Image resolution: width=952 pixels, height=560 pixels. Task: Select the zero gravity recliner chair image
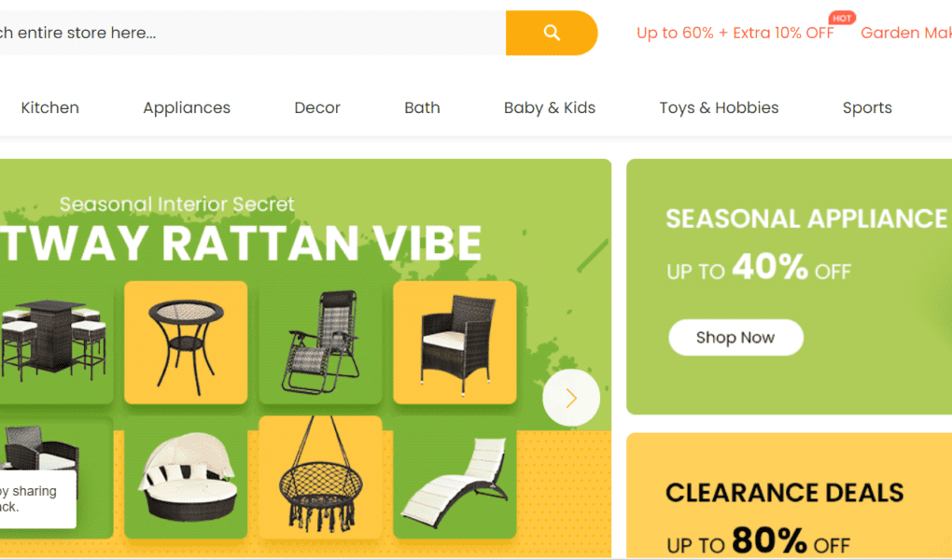[x=320, y=343]
